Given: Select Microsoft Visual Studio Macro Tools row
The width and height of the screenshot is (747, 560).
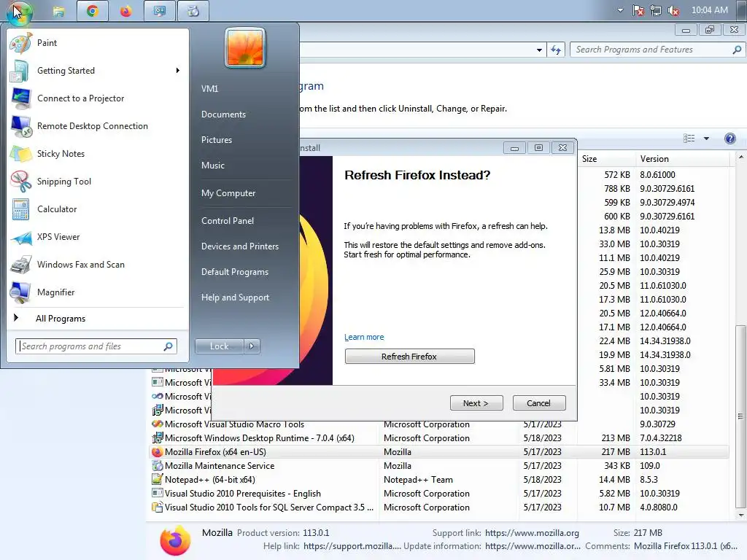Looking at the screenshot, I should pyautogui.click(x=439, y=424).
